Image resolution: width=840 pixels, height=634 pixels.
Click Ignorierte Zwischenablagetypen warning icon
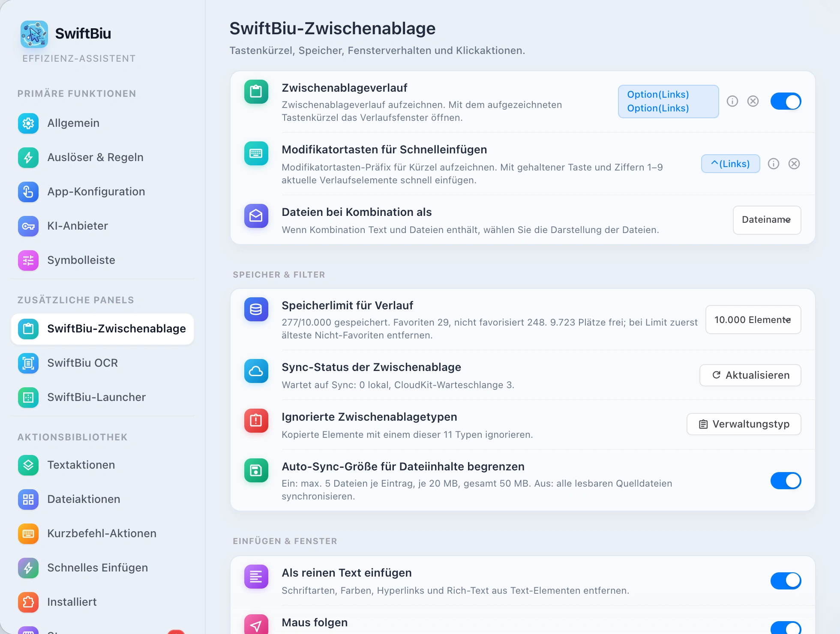pyautogui.click(x=256, y=421)
